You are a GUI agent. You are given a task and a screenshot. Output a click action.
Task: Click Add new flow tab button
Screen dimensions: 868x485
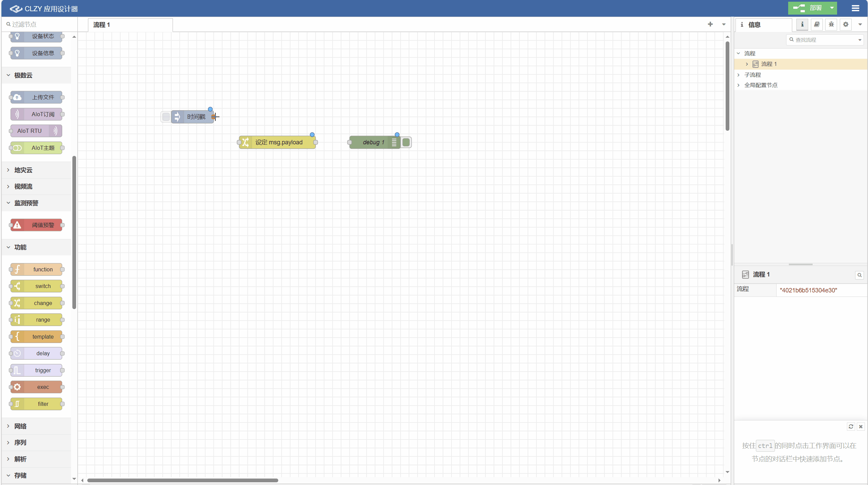710,24
